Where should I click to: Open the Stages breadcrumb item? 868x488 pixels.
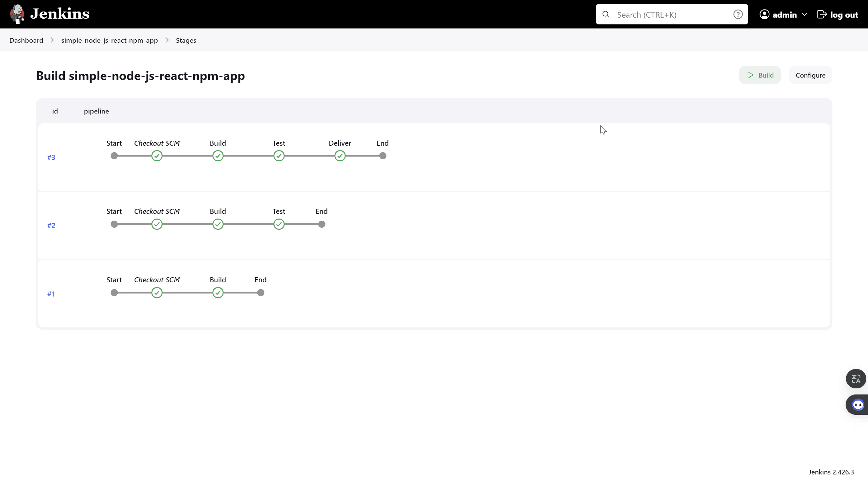coord(186,40)
